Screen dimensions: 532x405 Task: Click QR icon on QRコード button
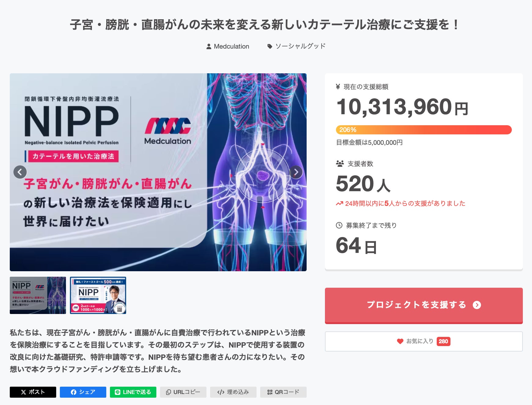coord(270,392)
